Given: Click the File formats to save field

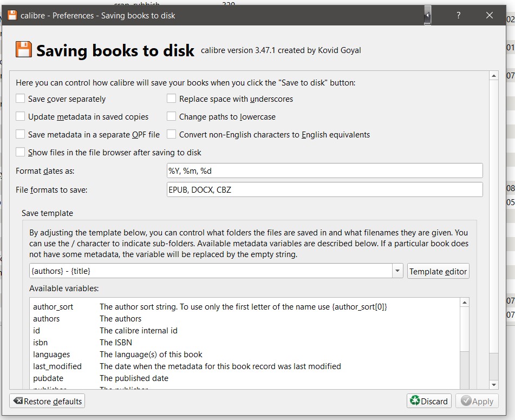Looking at the screenshot, I should [325, 189].
